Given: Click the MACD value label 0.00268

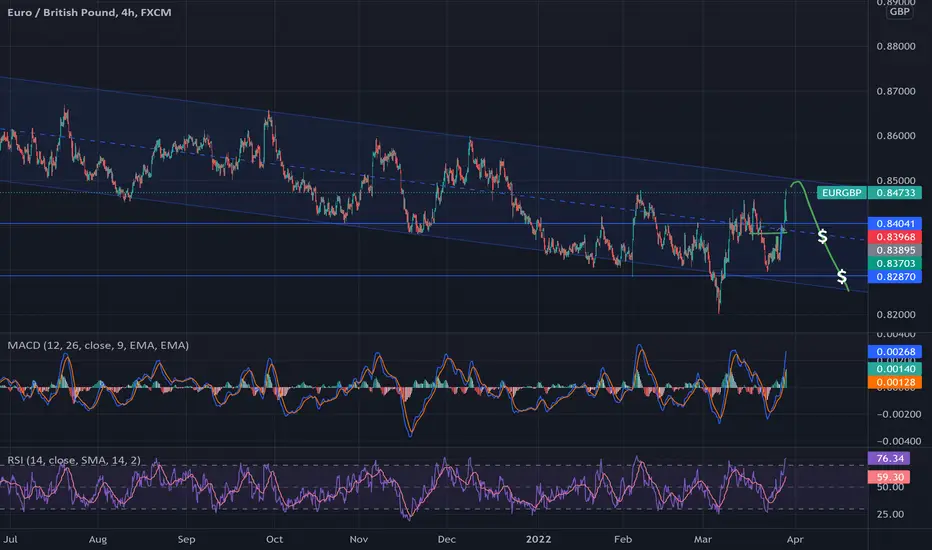Looking at the screenshot, I should (895, 352).
